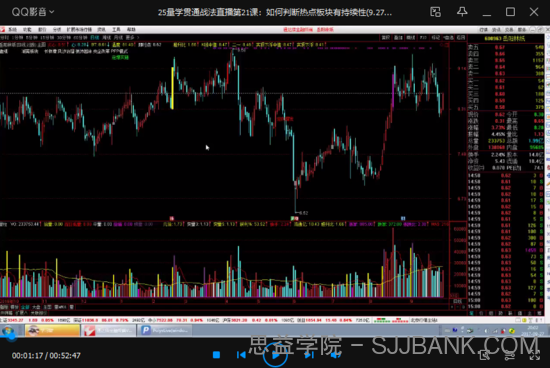
Task: Click the 返回 back toolbar button
Action: coord(461,38)
